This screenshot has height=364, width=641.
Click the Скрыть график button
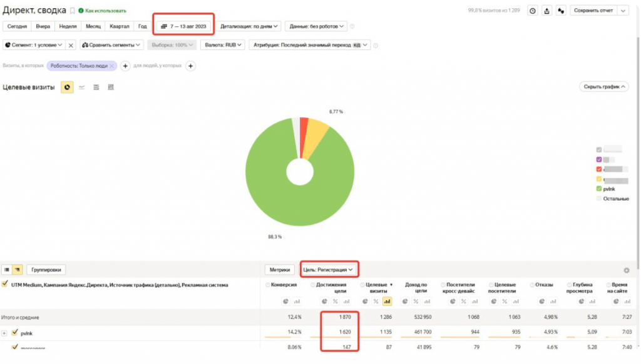(x=603, y=87)
